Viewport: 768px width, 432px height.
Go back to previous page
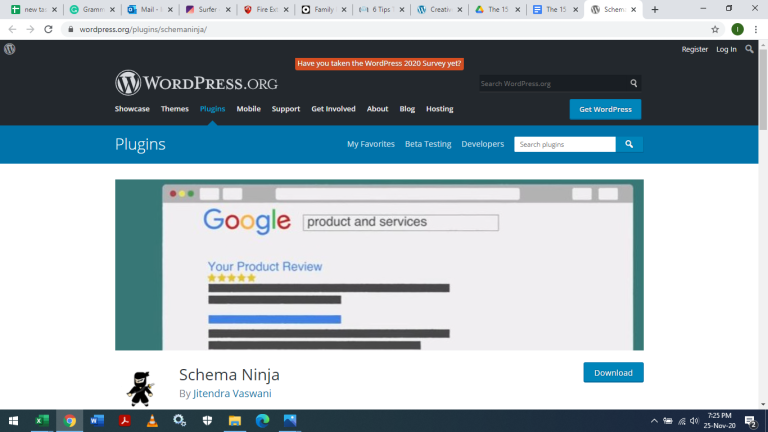coord(12,29)
